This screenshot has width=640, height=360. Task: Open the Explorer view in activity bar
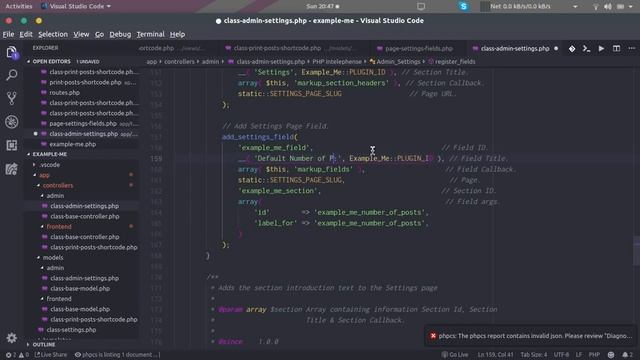click(x=11, y=52)
